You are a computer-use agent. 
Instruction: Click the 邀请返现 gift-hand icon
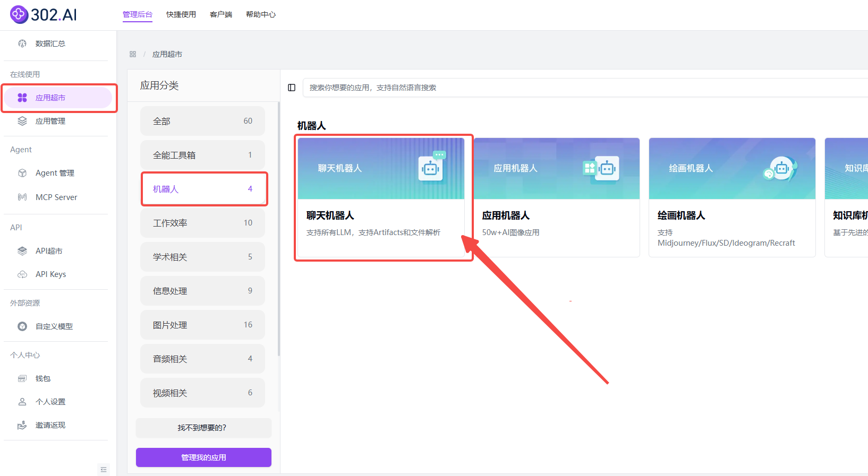coord(22,425)
